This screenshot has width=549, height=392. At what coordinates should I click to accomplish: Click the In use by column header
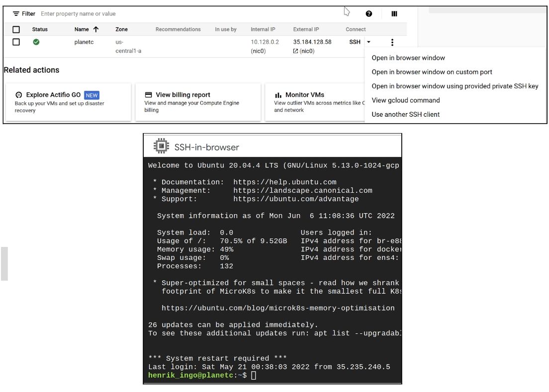225,29
